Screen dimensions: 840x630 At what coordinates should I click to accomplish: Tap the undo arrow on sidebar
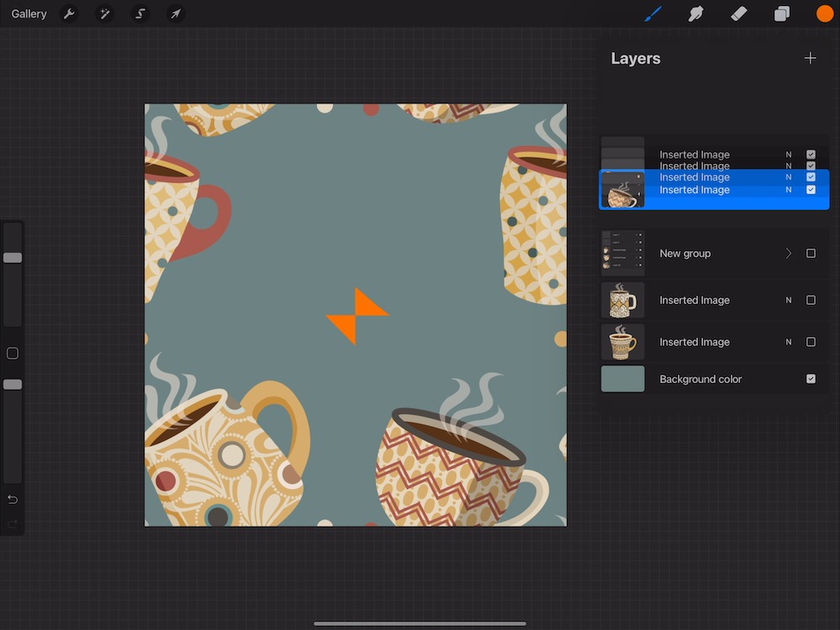[13, 500]
